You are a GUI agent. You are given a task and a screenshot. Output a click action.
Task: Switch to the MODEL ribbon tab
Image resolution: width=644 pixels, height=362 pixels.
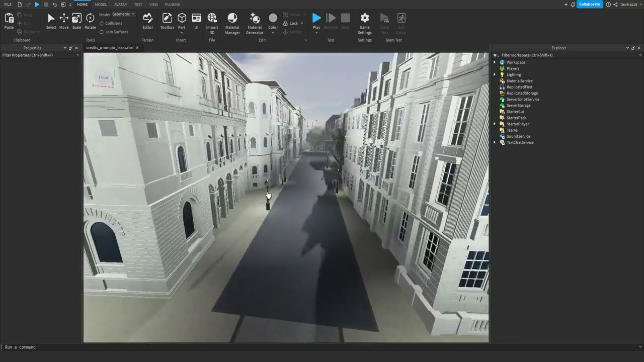(x=101, y=5)
